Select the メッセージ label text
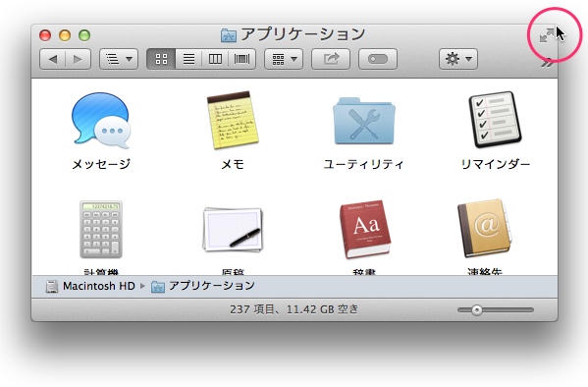 pyautogui.click(x=101, y=164)
